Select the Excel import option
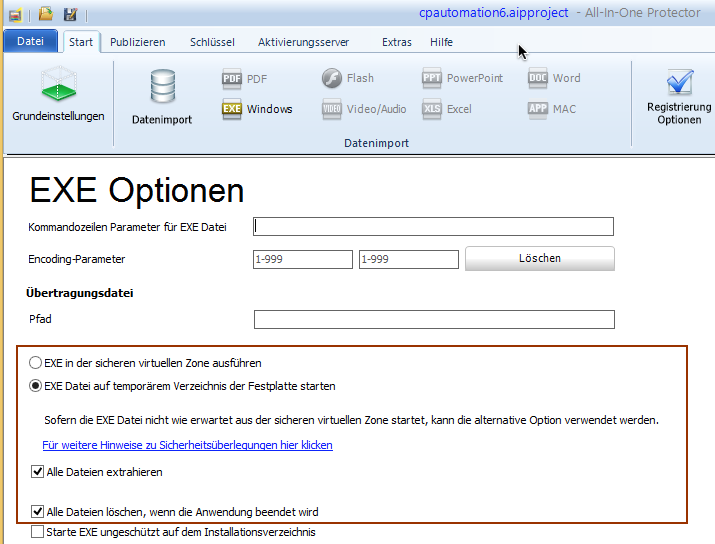This screenshot has width=715, height=544. click(x=447, y=109)
